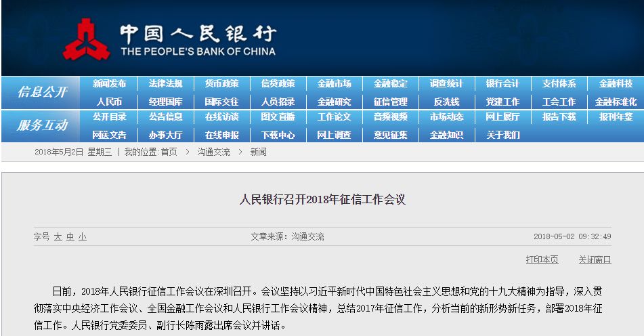
Task: Select 网上展厅 in service menu
Action: click(502, 117)
